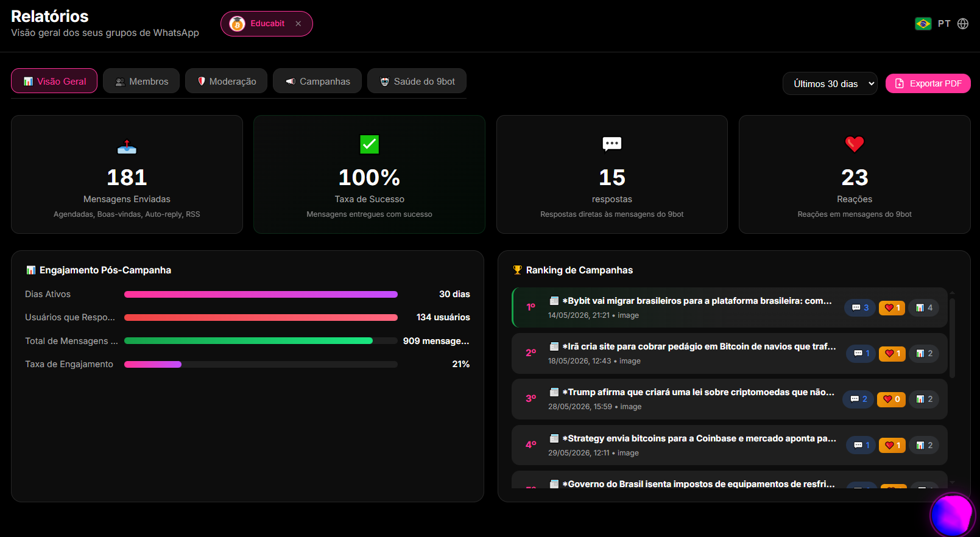The width and height of the screenshot is (980, 537).
Task: Click the Dias Ativos progress bar
Action: tap(261, 294)
